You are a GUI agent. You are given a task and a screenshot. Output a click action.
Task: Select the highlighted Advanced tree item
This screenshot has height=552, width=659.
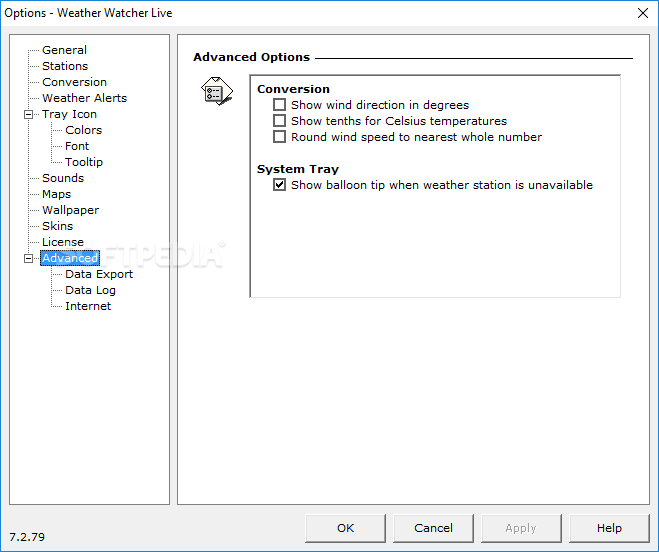(x=70, y=258)
